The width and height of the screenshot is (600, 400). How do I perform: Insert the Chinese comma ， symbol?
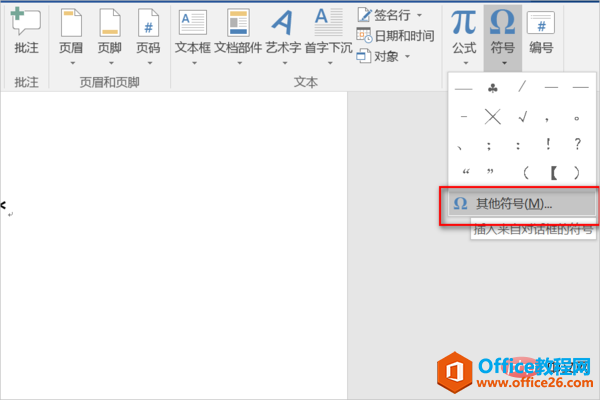click(547, 119)
